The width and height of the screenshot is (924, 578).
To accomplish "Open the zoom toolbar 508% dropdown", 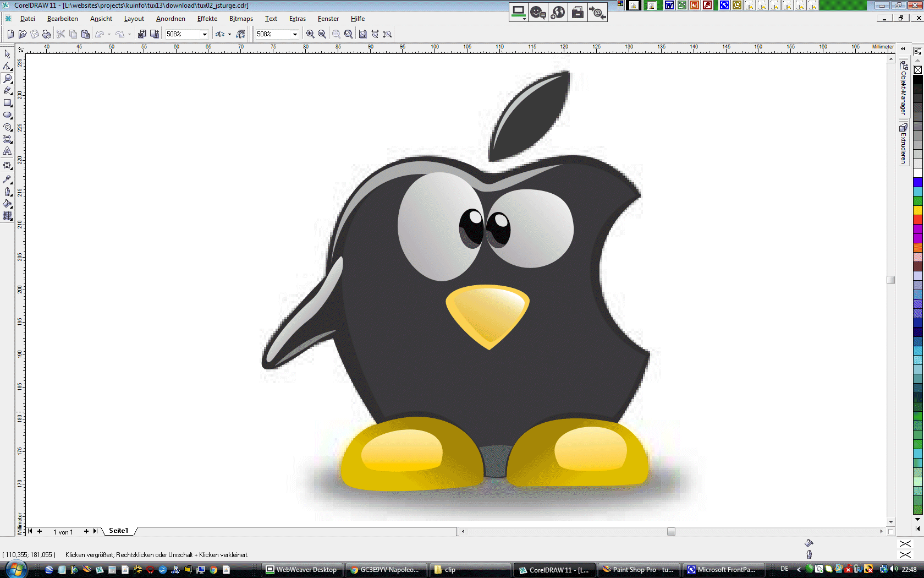I will pos(295,34).
